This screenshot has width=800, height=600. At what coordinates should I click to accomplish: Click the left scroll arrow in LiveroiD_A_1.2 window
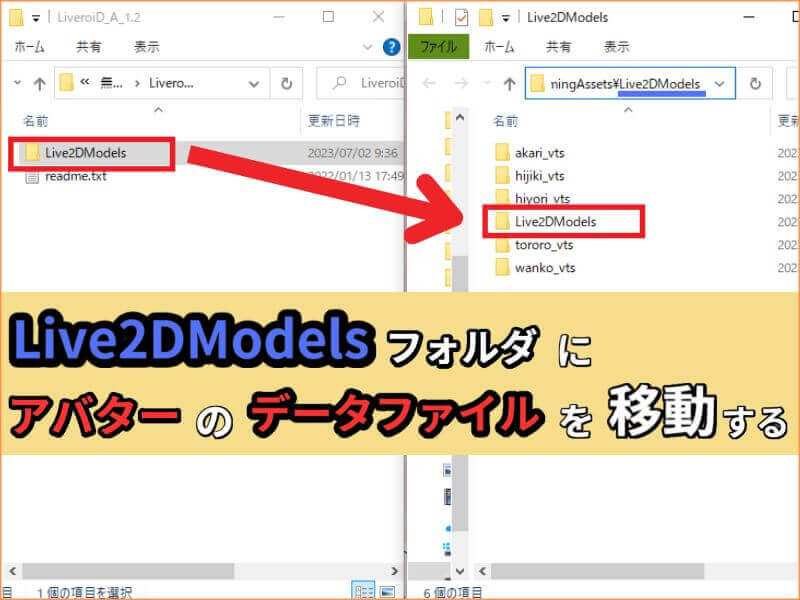pos(12,571)
